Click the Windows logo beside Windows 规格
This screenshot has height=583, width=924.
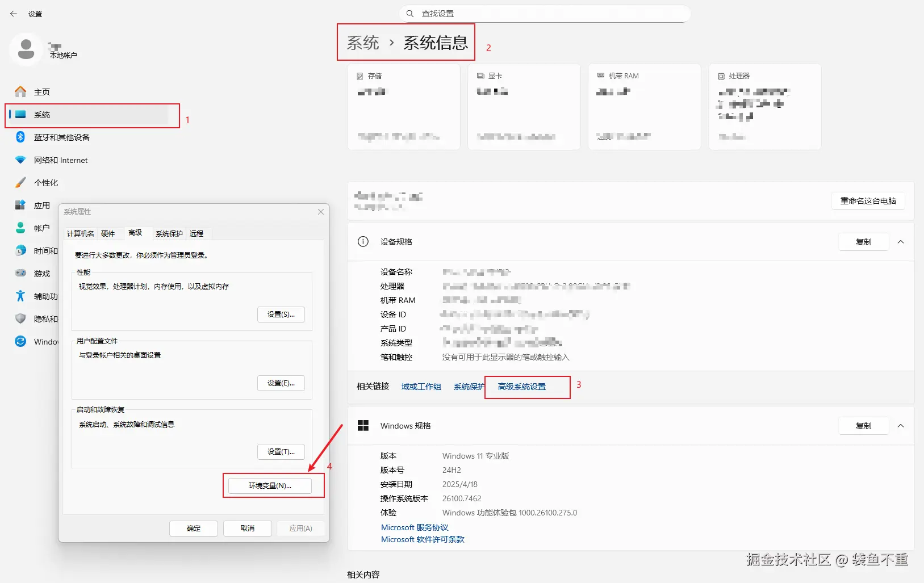pos(363,425)
